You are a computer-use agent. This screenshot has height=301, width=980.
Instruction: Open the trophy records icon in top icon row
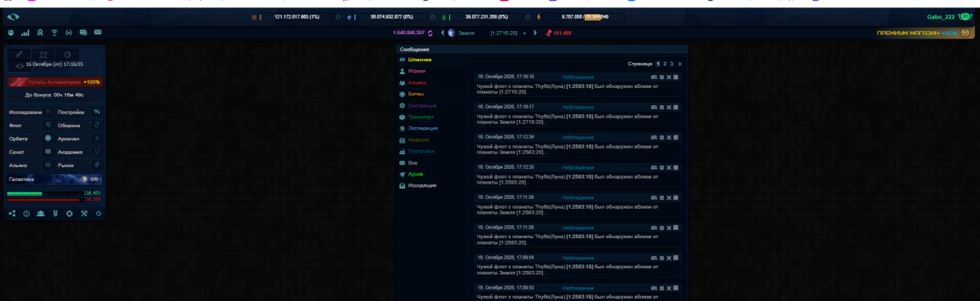(x=54, y=33)
